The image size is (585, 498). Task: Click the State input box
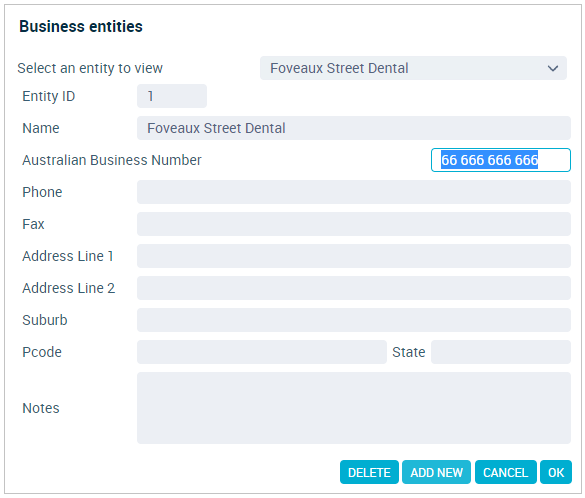click(x=501, y=352)
